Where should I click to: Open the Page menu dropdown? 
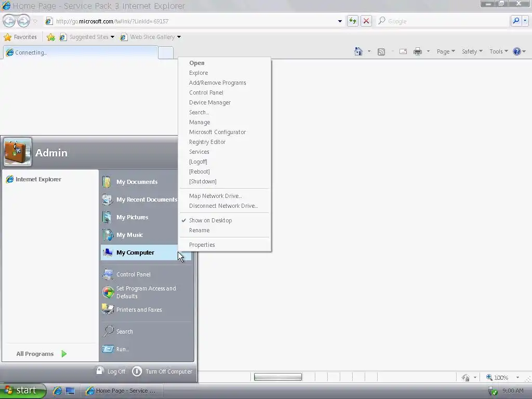coord(445,51)
